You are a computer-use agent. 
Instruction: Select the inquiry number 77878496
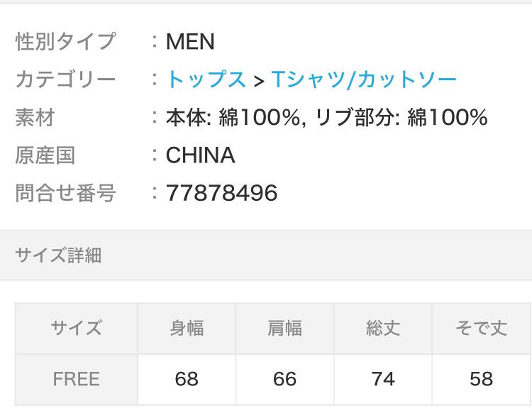[221, 193]
